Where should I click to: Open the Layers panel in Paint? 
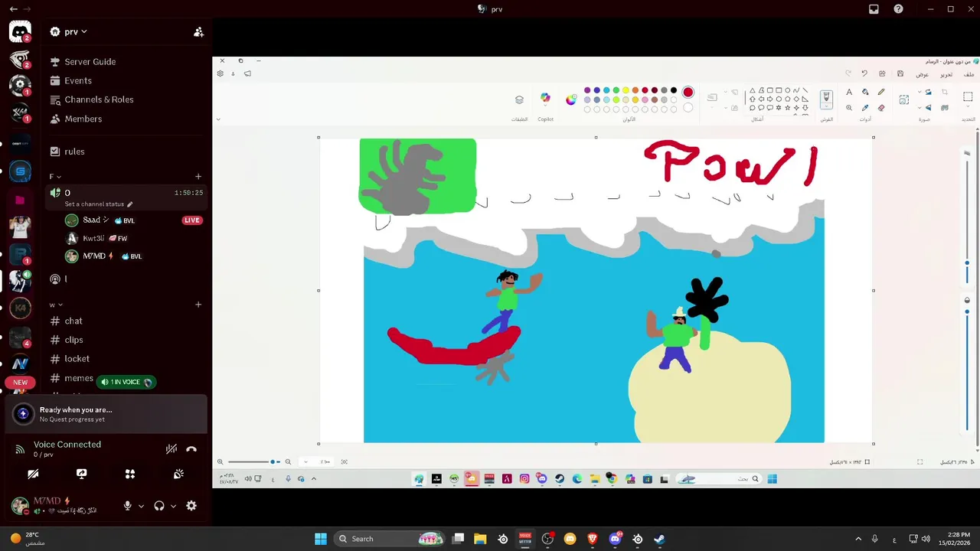pyautogui.click(x=519, y=99)
